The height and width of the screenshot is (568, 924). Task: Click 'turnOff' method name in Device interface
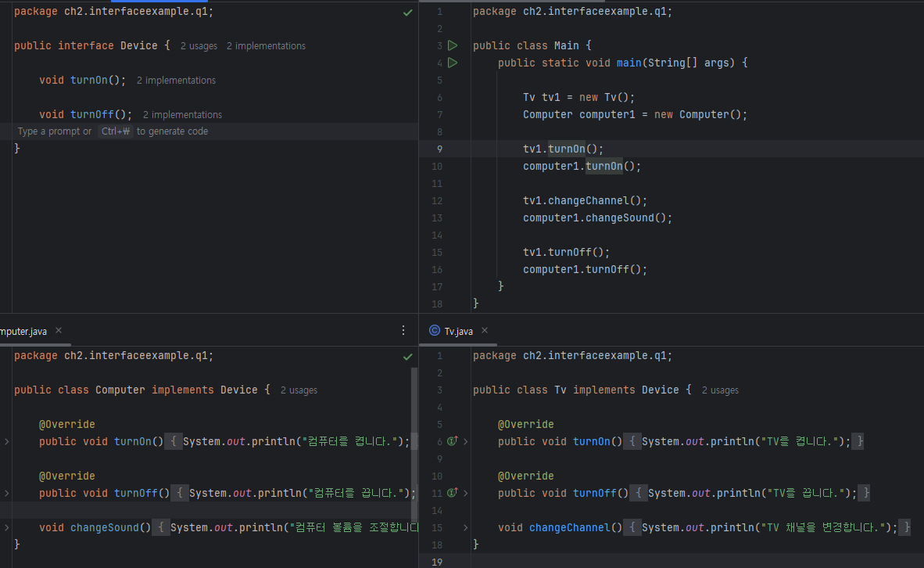pos(92,114)
